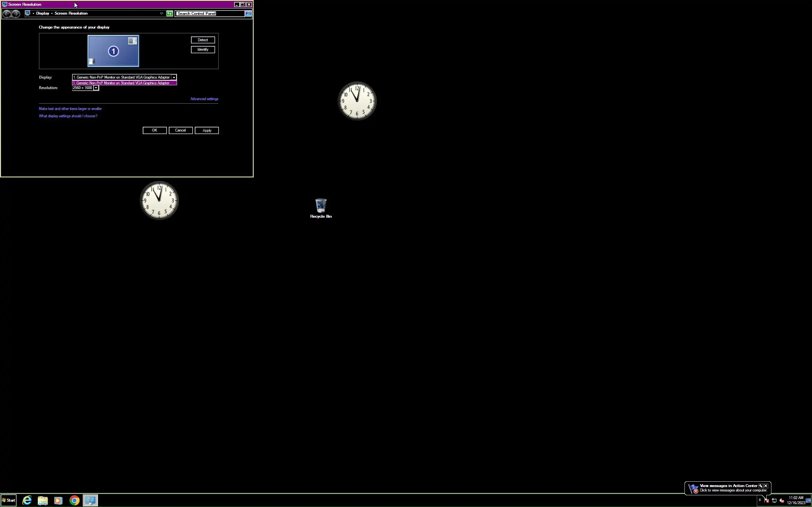Viewport: 812px width, 507px height.
Task: Select the monitor 1 preview thumbnail
Action: tap(114, 51)
